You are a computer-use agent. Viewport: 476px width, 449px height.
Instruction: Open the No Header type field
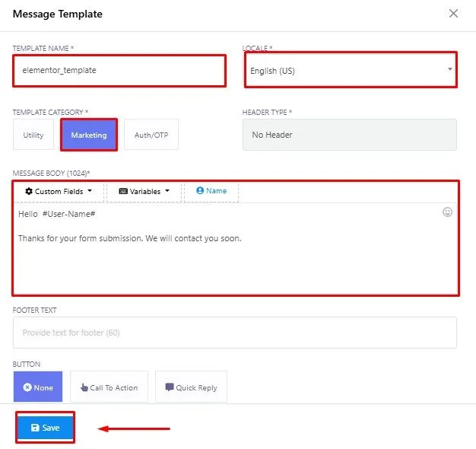[x=350, y=135]
